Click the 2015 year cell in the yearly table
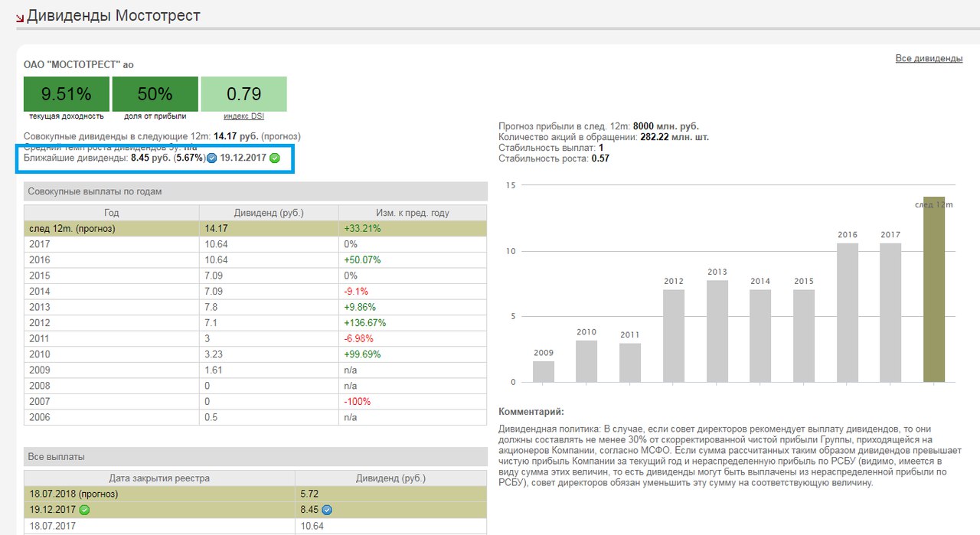This screenshot has height=535, width=980. click(112, 276)
